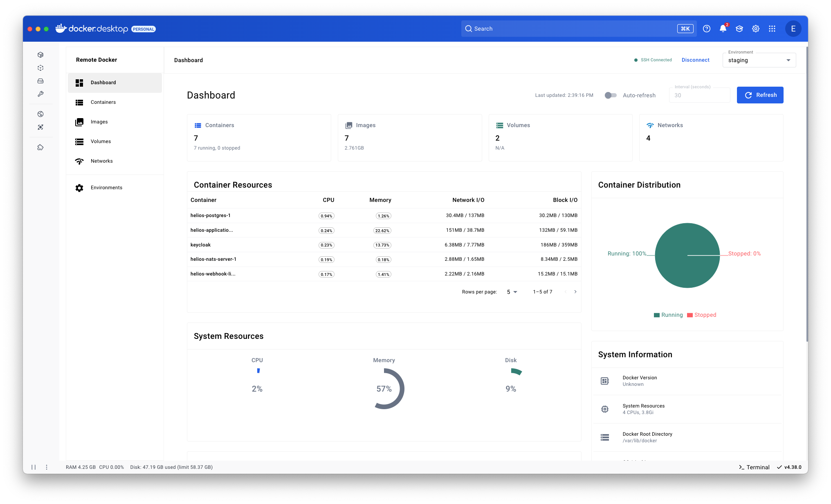Image resolution: width=831 pixels, height=504 pixels.
Task: Open the Learning center graduation cap icon
Action: pos(739,29)
